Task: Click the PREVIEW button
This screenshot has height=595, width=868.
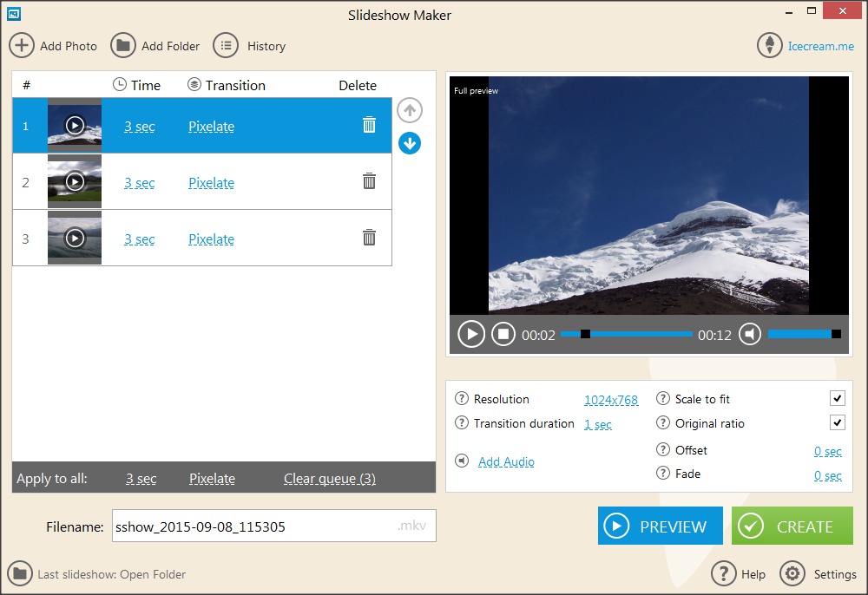Action: (660, 526)
